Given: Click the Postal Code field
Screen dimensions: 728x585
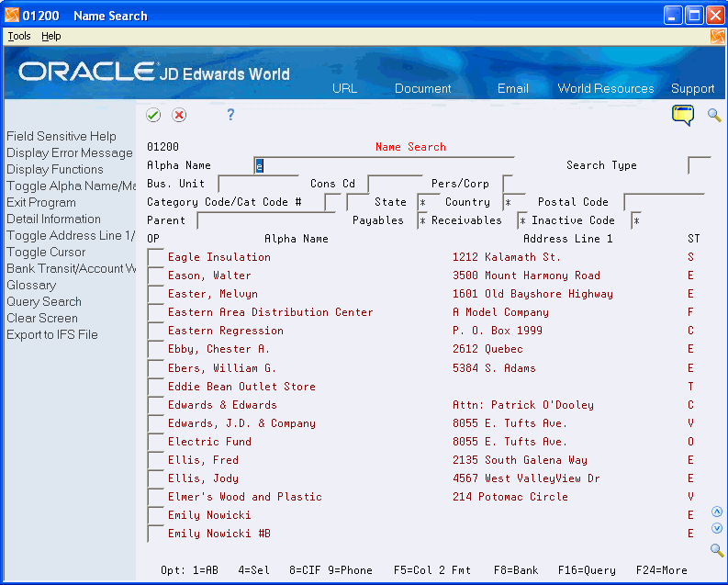Looking at the screenshot, I should (x=665, y=202).
